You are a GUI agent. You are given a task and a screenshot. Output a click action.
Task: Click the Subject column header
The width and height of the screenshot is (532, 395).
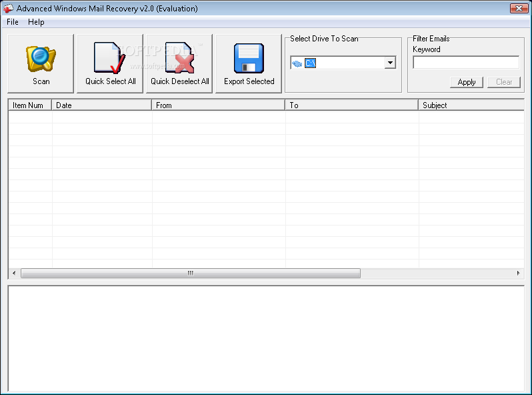470,105
